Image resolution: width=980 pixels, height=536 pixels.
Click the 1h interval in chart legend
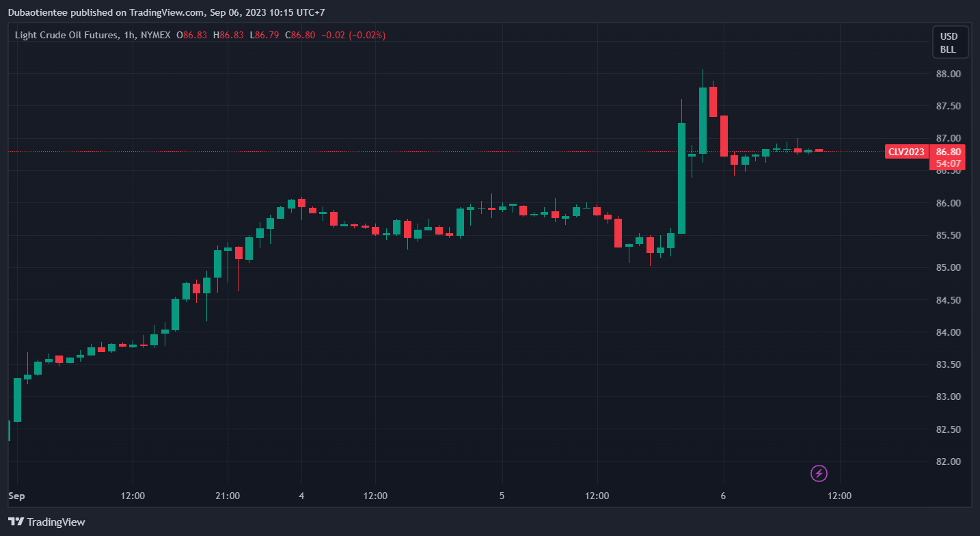[129, 35]
